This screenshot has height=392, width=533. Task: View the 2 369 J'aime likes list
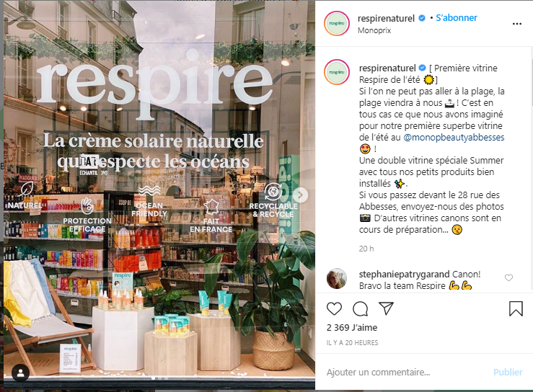[x=352, y=328]
